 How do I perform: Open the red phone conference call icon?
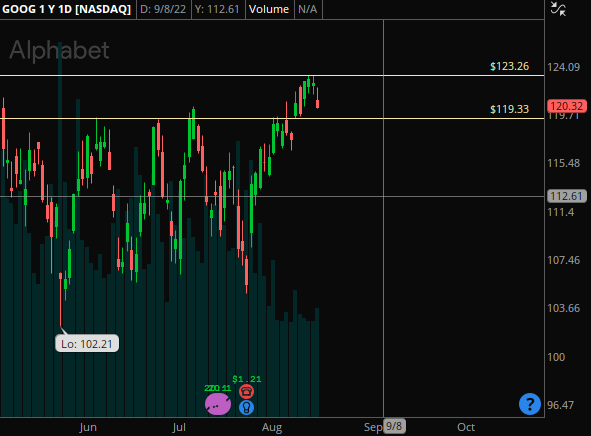tap(247, 392)
